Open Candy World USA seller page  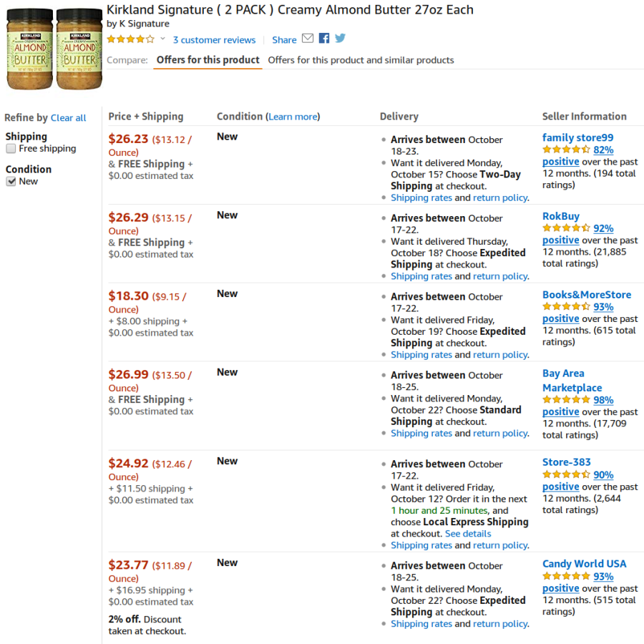584,564
